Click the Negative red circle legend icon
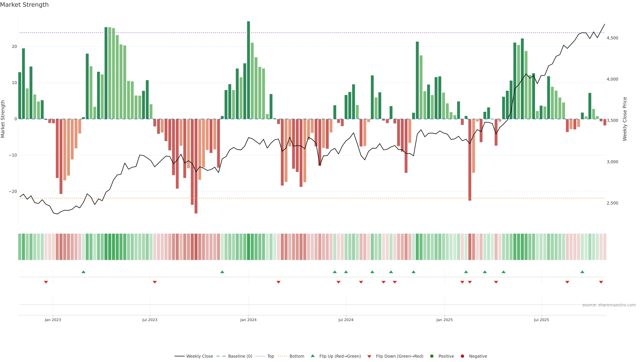Viewport: 644px width, 362px height. coord(462,356)
